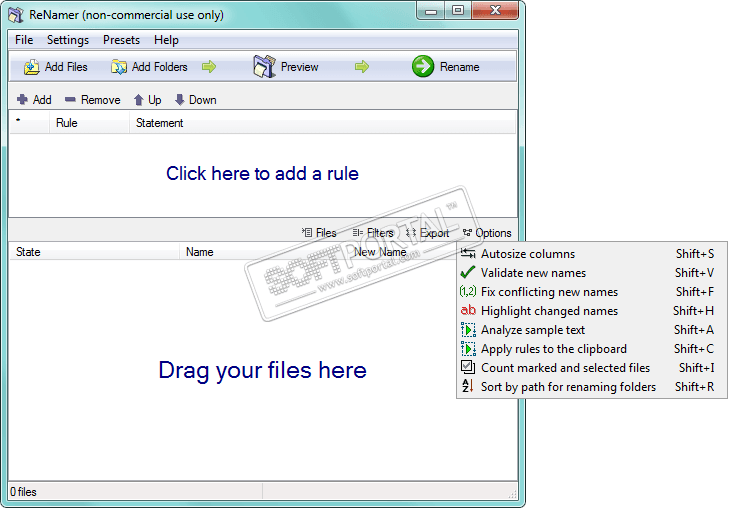Click the A-Z Sort by path icon

[x=467, y=386]
